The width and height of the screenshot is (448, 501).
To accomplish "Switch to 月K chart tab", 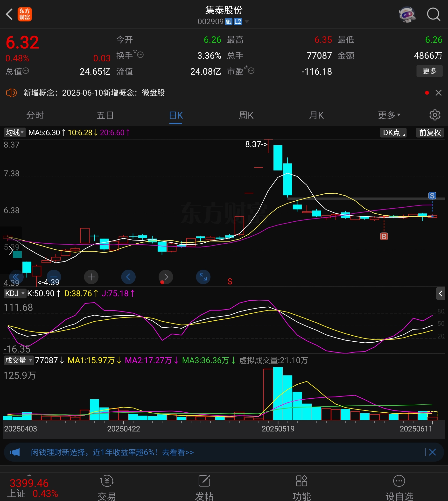I will click(316, 115).
